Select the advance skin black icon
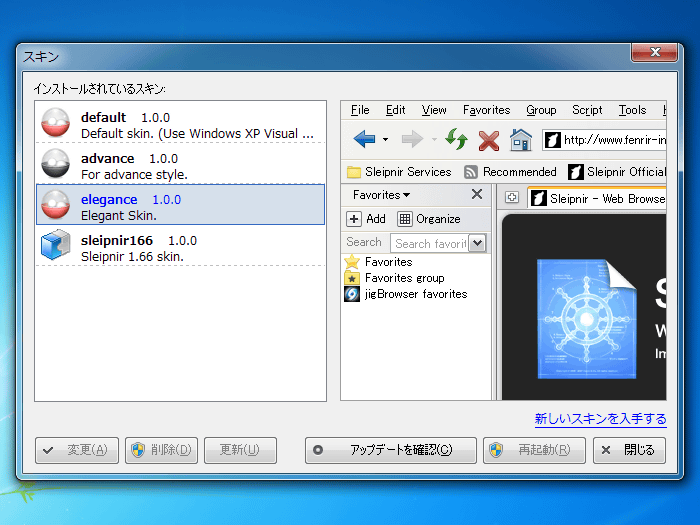This screenshot has height=525, width=700. click(55, 163)
